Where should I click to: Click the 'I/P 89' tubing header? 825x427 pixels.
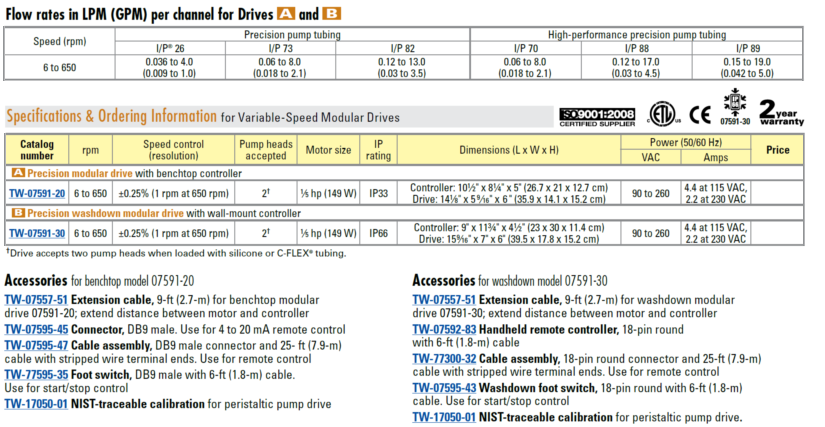click(748, 48)
